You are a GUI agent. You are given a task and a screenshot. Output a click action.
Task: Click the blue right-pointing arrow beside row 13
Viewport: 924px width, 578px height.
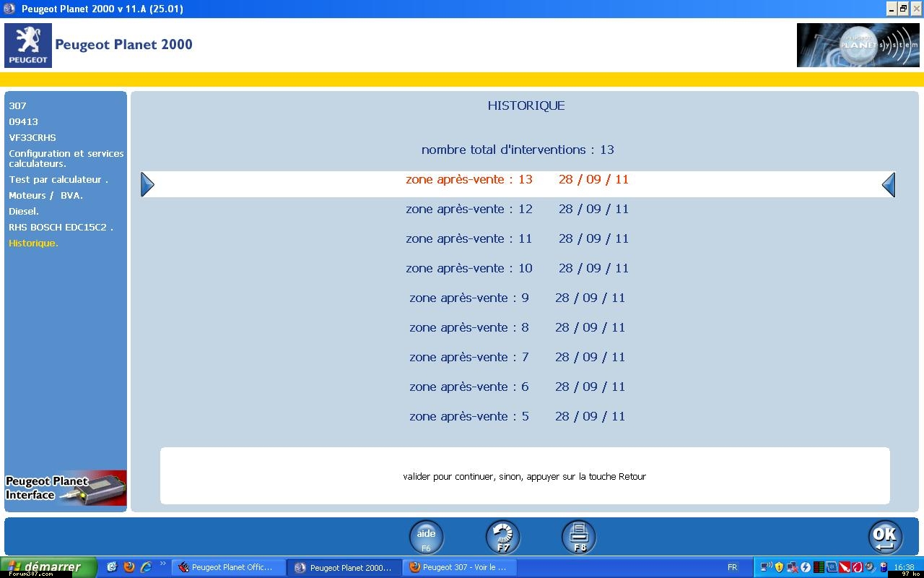tap(147, 185)
